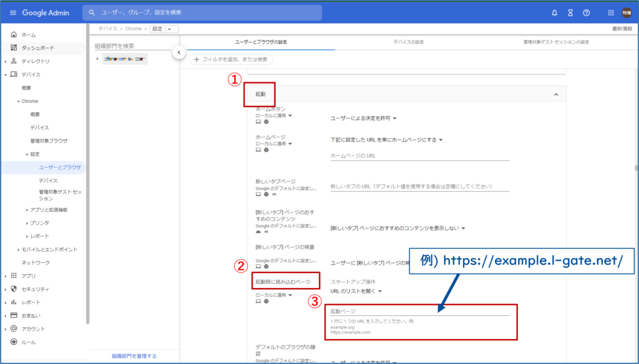
Task: Switch to ユーザーとブラウザの設定 tab
Action: click(261, 42)
